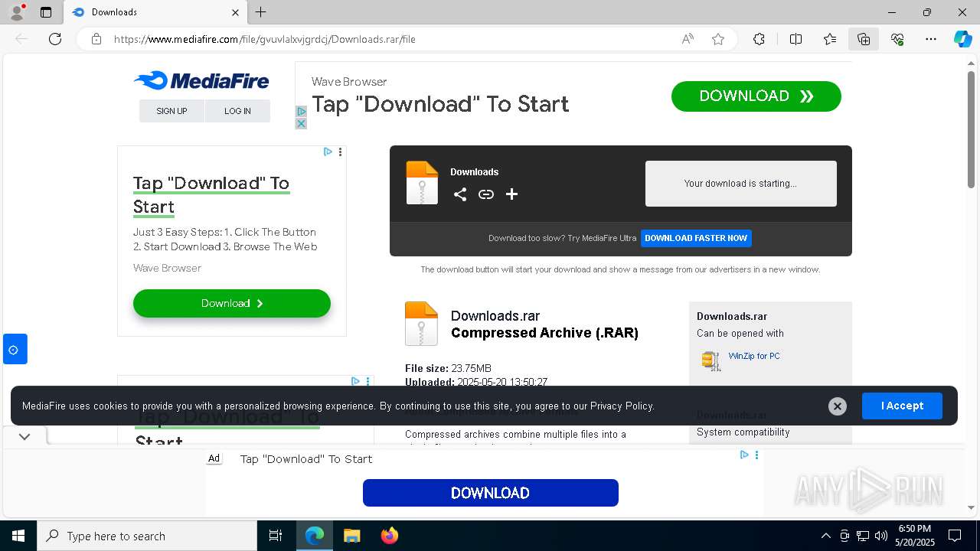This screenshot has width=980, height=551.
Task: Open Settings and more ellipsis menu
Action: [x=931, y=39]
